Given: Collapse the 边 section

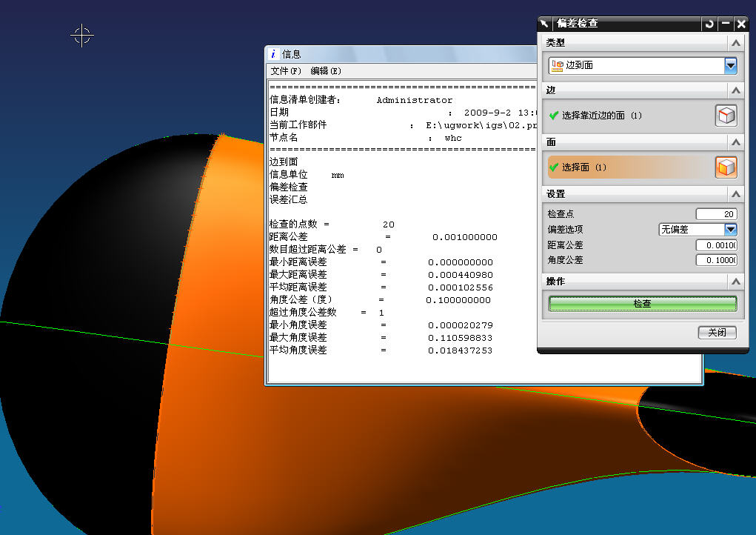Looking at the screenshot, I should click(736, 90).
